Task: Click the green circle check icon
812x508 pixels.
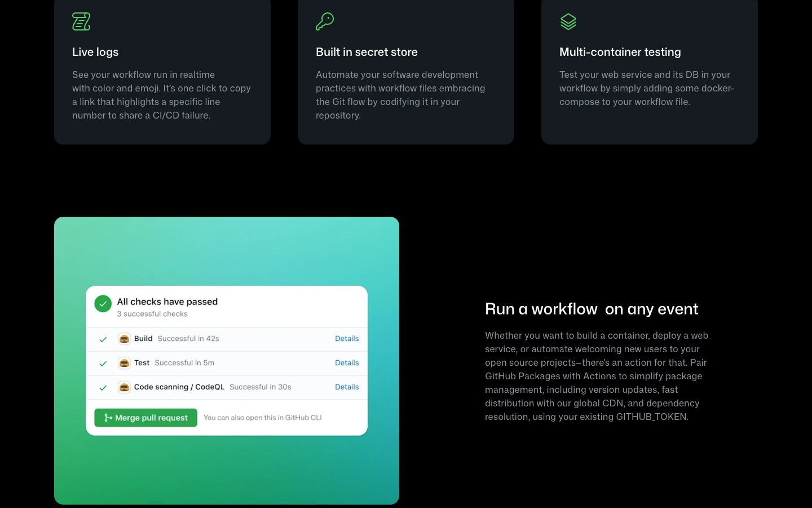Action: click(103, 304)
